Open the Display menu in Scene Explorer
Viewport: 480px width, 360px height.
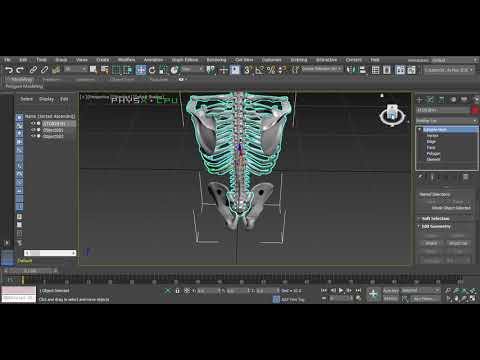[46, 99]
